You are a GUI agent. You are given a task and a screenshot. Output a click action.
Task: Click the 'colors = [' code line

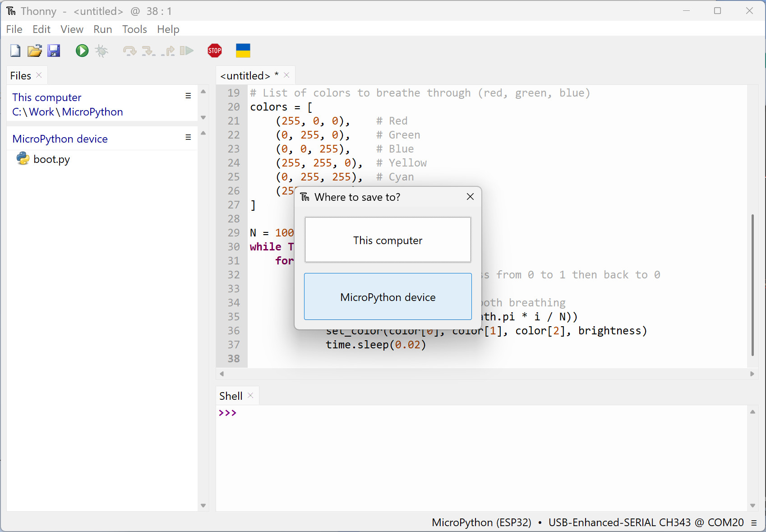pyautogui.click(x=281, y=107)
